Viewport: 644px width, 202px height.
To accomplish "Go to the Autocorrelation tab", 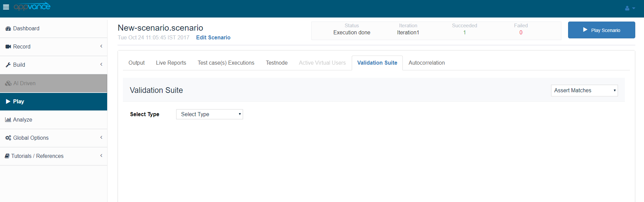I will [426, 63].
